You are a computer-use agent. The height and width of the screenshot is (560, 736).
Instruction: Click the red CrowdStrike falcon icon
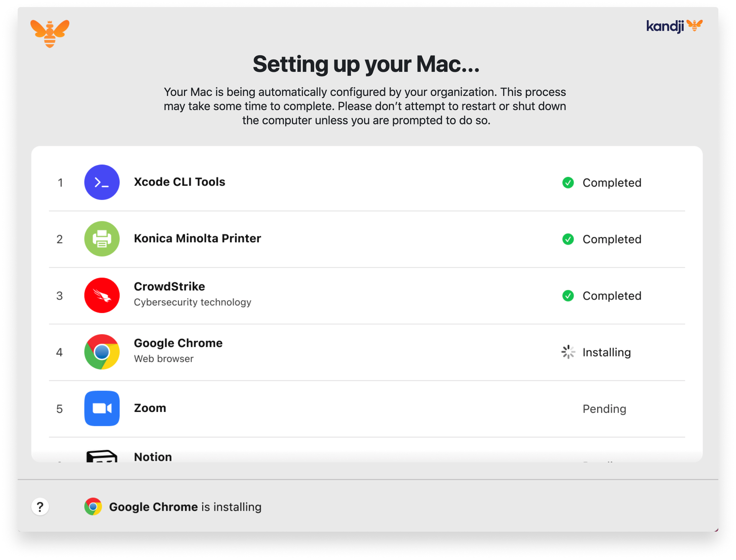point(102,296)
